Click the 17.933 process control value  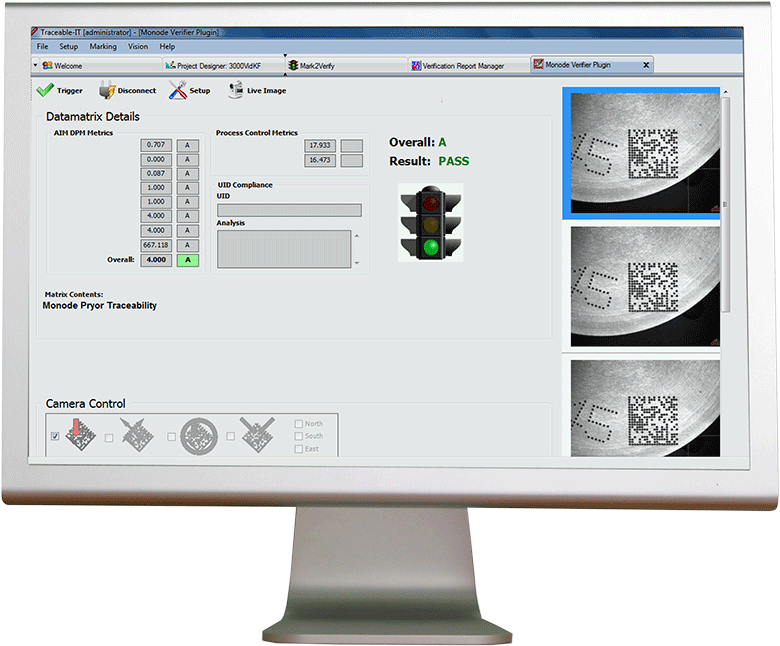pyautogui.click(x=320, y=145)
